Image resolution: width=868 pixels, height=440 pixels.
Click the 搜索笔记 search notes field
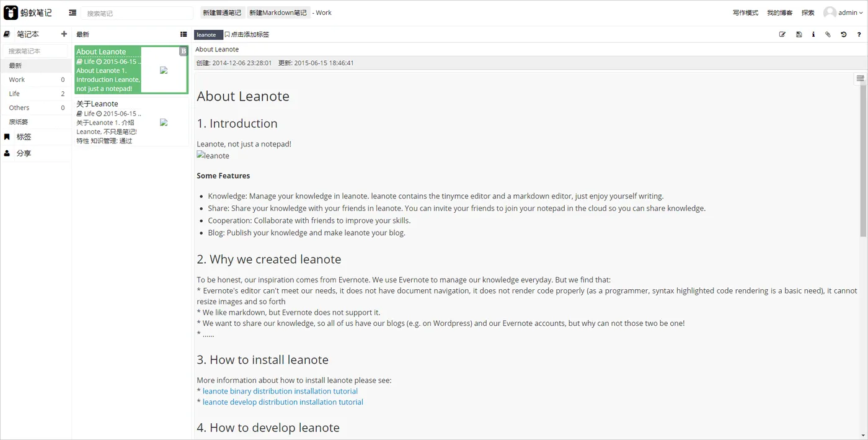(136, 13)
